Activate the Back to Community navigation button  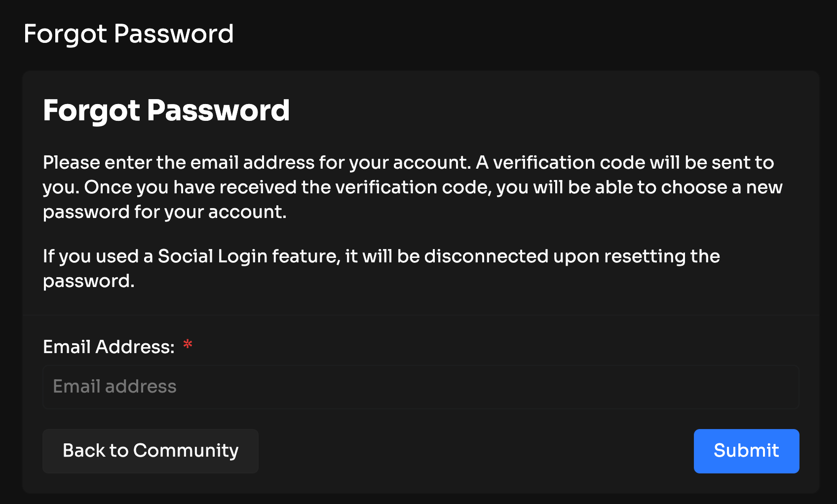pos(150,451)
